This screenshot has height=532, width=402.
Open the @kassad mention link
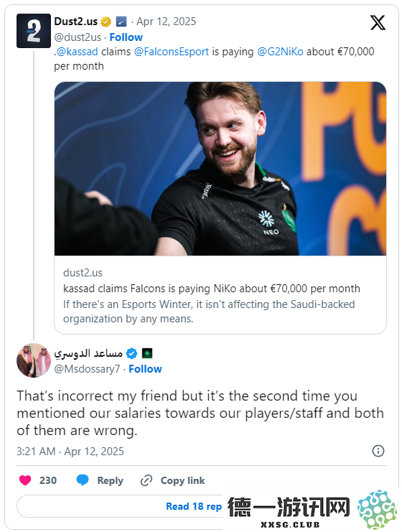pyautogui.click(x=77, y=52)
